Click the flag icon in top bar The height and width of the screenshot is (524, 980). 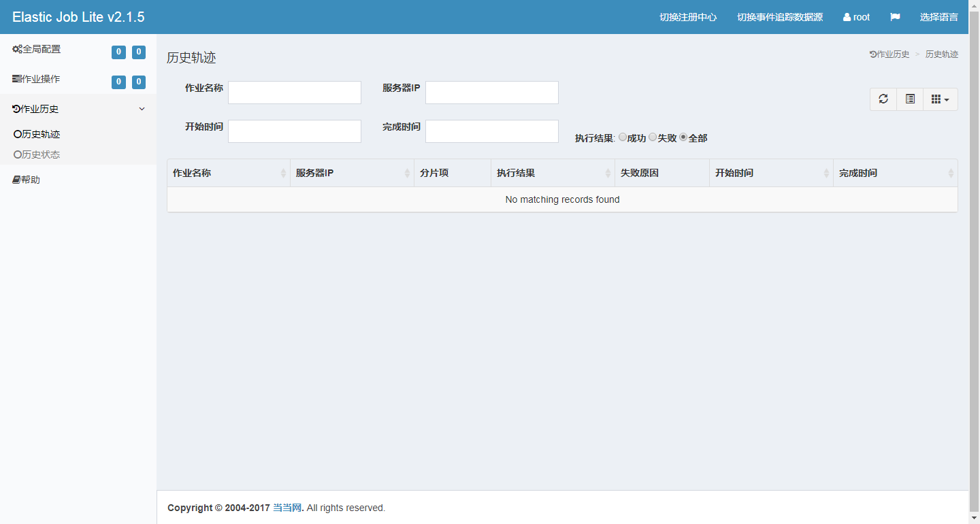895,17
